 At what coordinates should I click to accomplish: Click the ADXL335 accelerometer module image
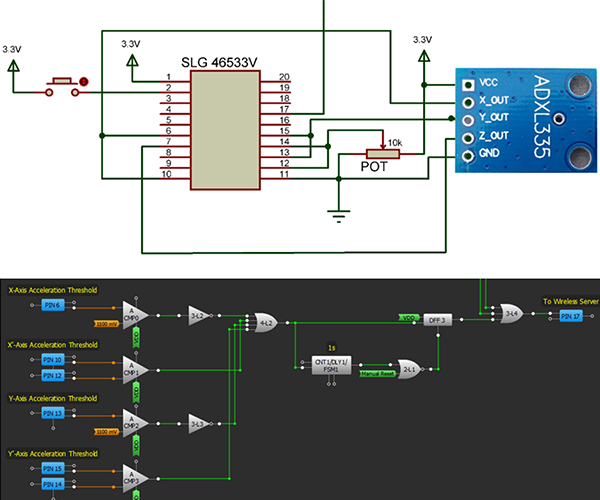[x=526, y=121]
